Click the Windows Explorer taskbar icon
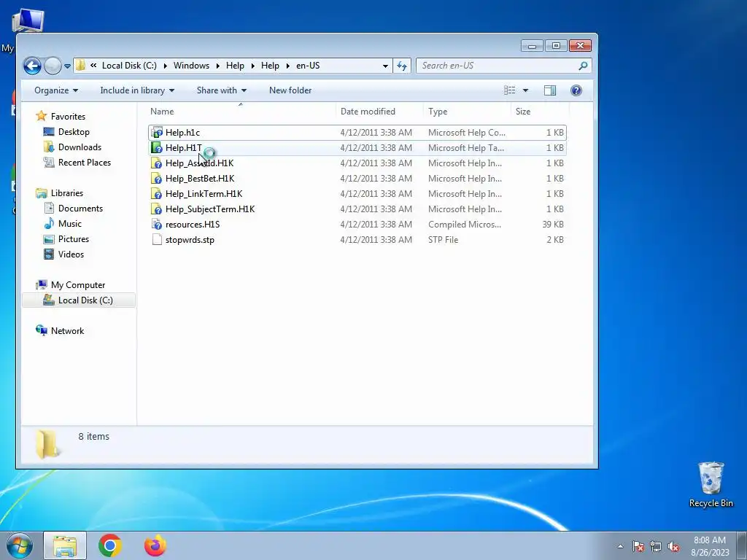The height and width of the screenshot is (560, 747). 65,545
